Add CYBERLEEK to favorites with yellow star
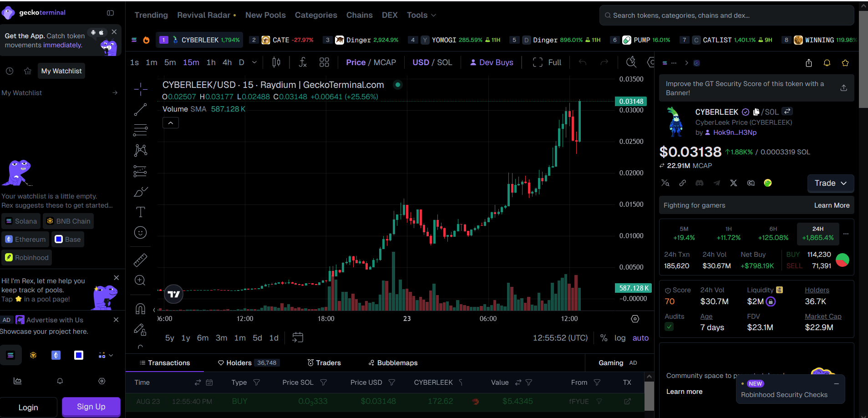Screen dimensions: 868x418 845,63
